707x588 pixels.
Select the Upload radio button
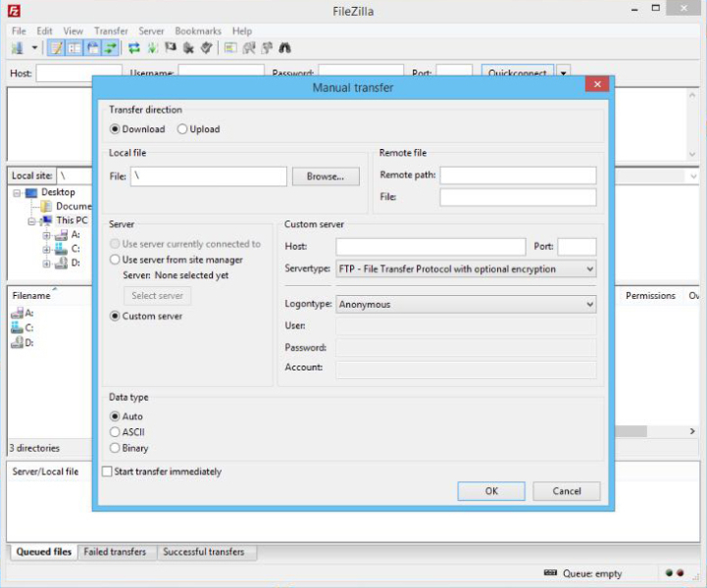coord(182,129)
